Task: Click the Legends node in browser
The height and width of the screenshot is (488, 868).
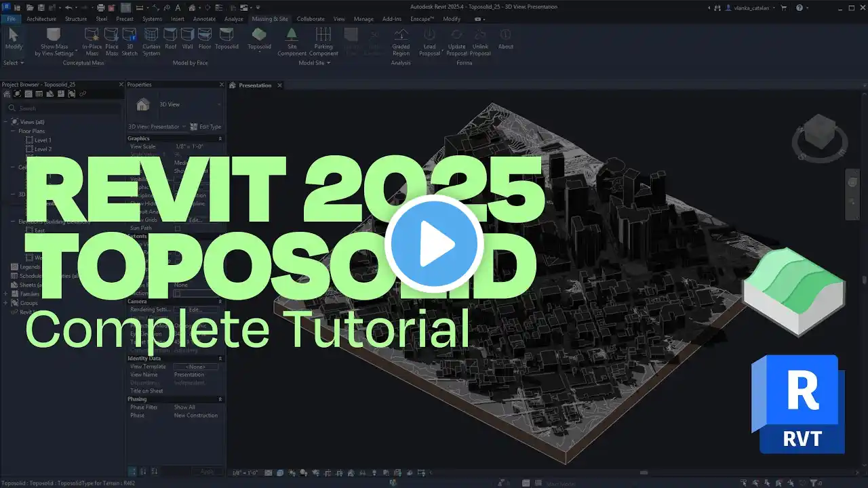Action: click(26, 267)
